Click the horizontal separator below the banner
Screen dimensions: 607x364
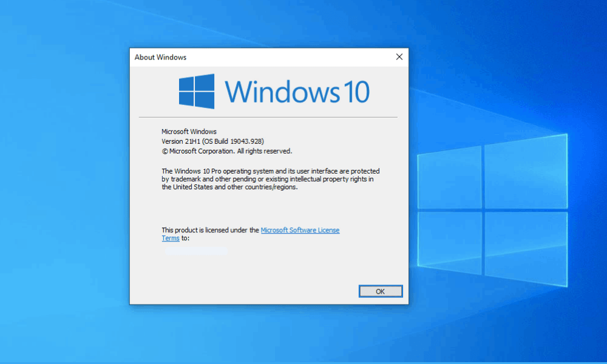pos(268,116)
